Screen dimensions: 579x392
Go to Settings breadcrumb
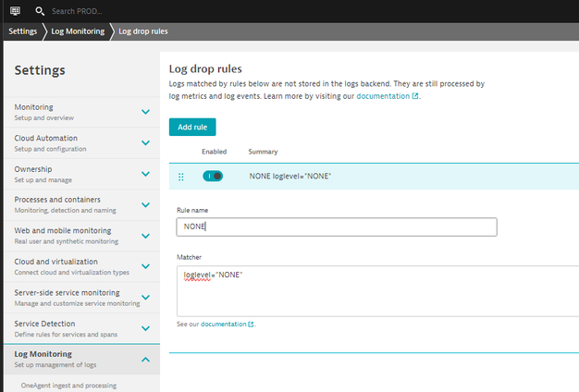(23, 31)
